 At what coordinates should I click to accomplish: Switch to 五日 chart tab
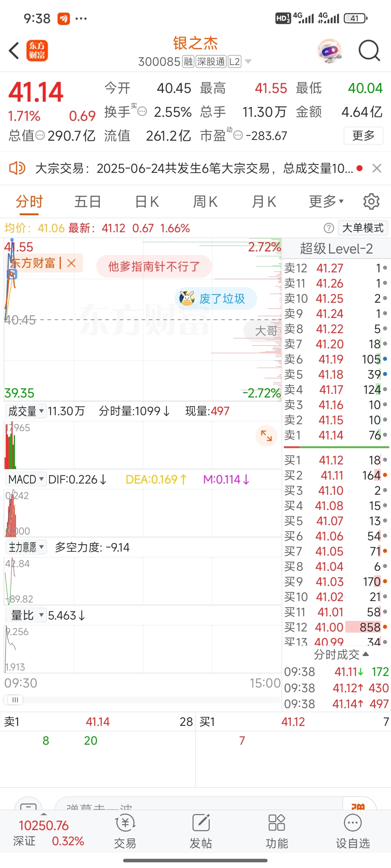[88, 201]
